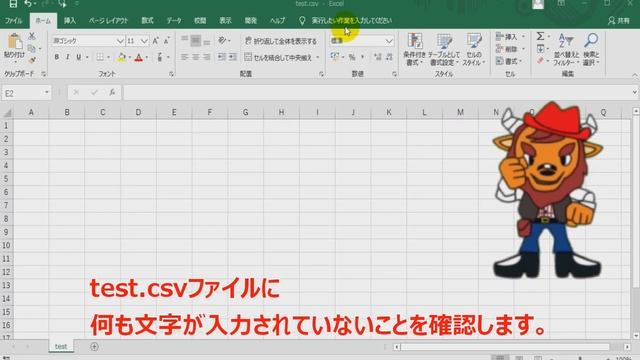Click the accounting currency format icon
Viewport: 640px width, 360px height.
335,57
